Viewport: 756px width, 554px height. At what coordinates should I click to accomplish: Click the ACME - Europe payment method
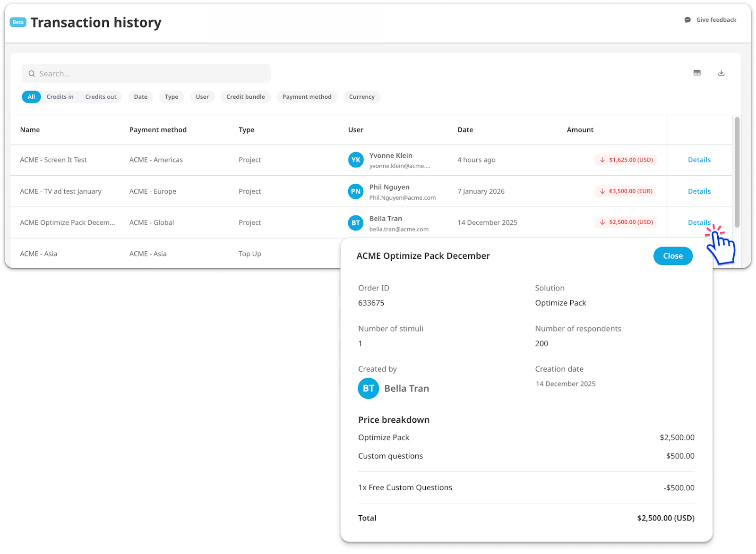[x=153, y=191]
